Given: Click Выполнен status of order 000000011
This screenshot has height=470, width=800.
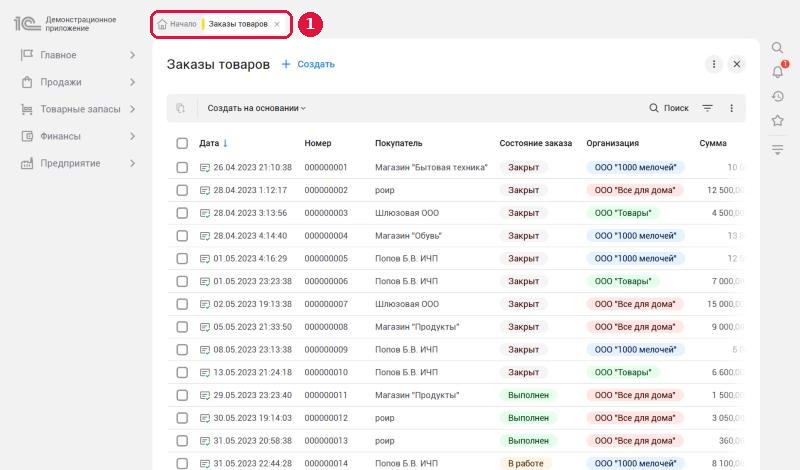Looking at the screenshot, I should [x=529, y=395].
